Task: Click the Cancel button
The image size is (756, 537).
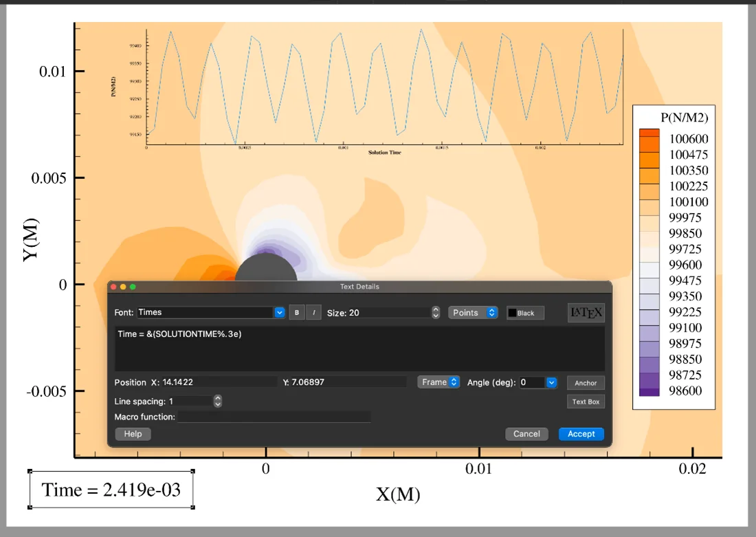Action: tap(526, 434)
